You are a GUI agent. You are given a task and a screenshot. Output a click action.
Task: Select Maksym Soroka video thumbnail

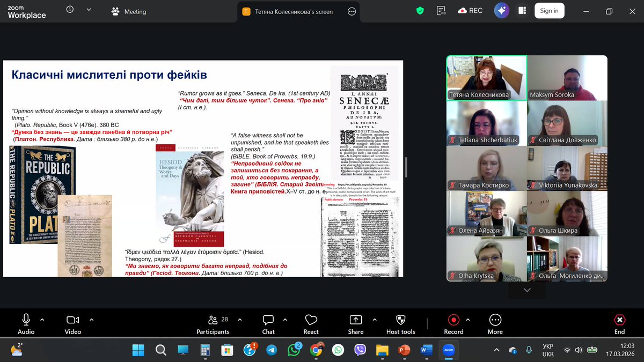point(567,78)
